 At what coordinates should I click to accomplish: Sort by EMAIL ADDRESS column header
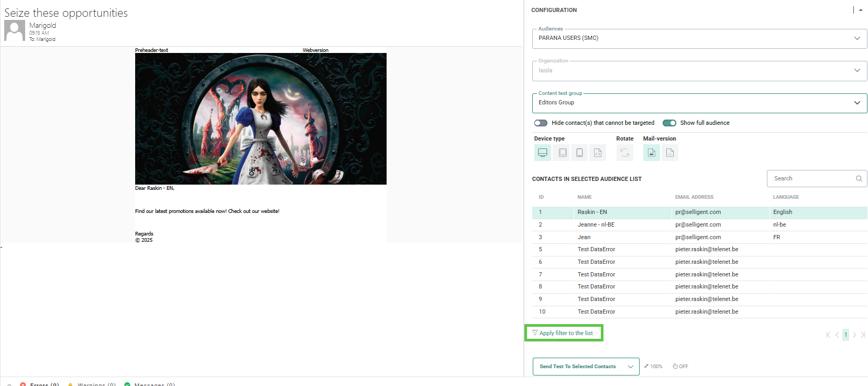pos(694,197)
